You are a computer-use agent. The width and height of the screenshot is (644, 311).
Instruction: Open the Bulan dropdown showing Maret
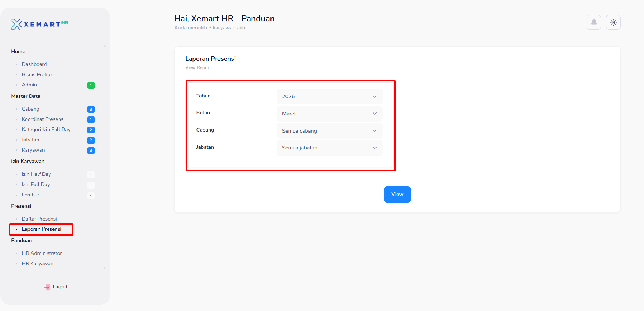click(x=329, y=114)
